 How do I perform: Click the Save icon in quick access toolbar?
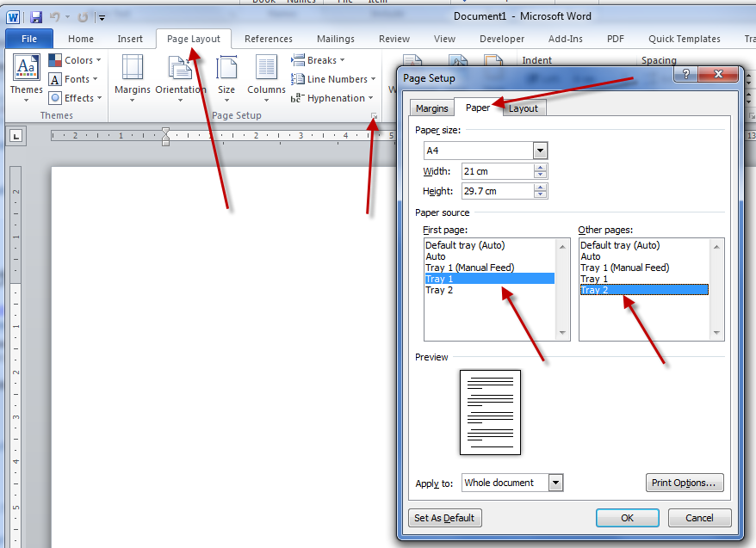[x=35, y=17]
